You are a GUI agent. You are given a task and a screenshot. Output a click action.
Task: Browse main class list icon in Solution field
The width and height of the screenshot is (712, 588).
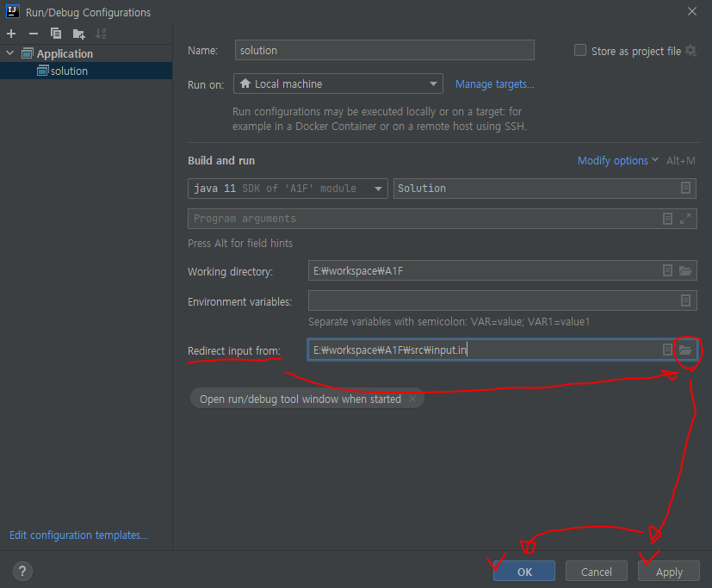click(685, 188)
